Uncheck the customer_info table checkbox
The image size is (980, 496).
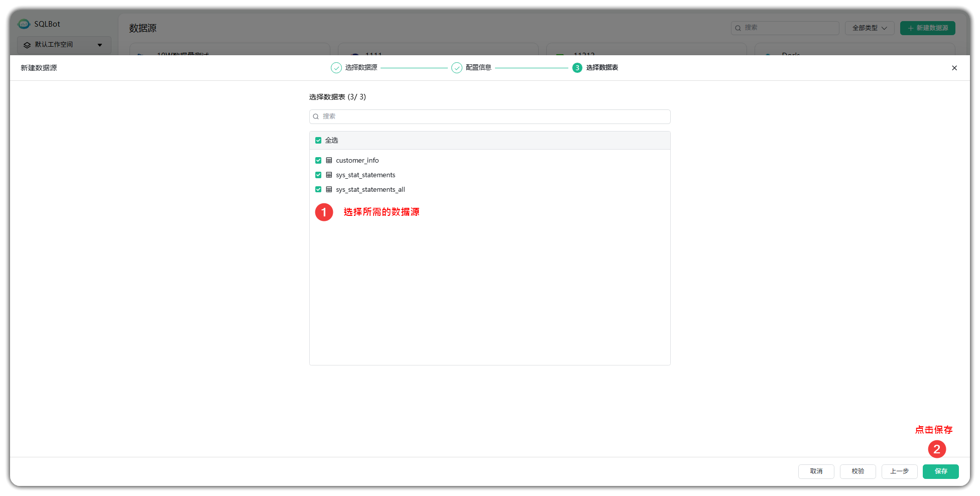(318, 161)
